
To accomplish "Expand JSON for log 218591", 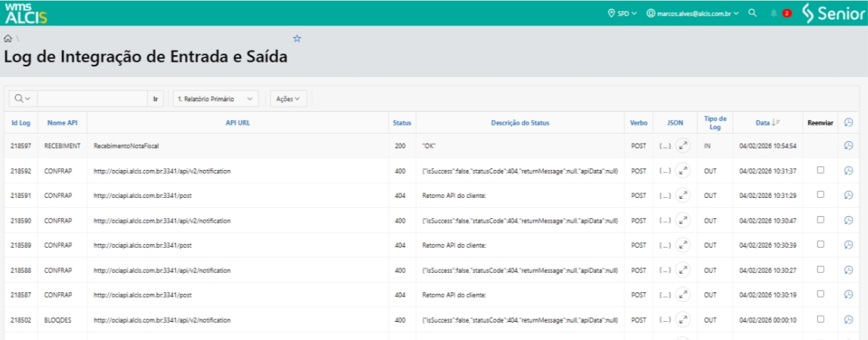I will (682, 195).
